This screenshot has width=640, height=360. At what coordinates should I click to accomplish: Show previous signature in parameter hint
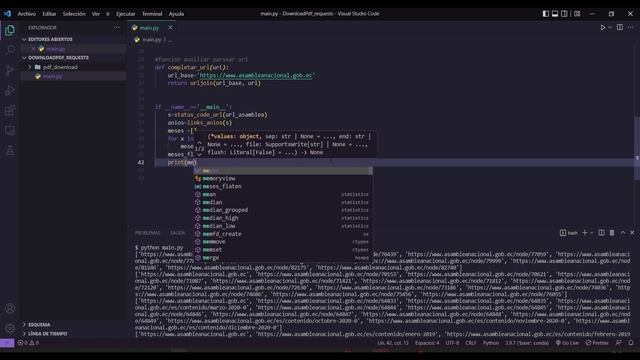tap(199, 142)
